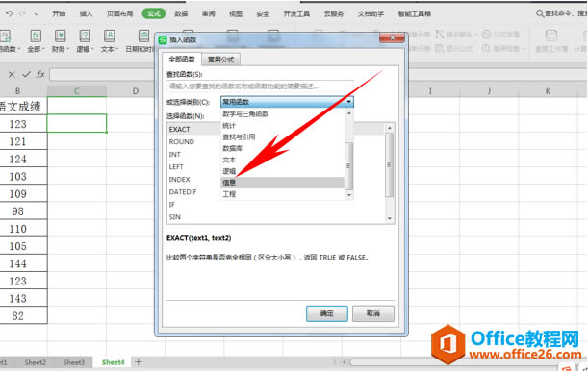Screen dimensions: 588x371
Task: Switch to Sheet3 tab
Action: coord(73,362)
